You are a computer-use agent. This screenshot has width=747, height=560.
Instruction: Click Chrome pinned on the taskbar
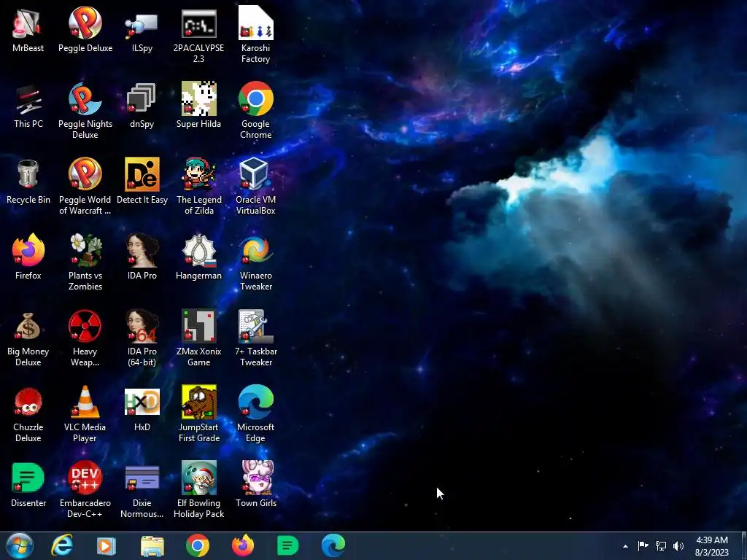click(x=197, y=545)
